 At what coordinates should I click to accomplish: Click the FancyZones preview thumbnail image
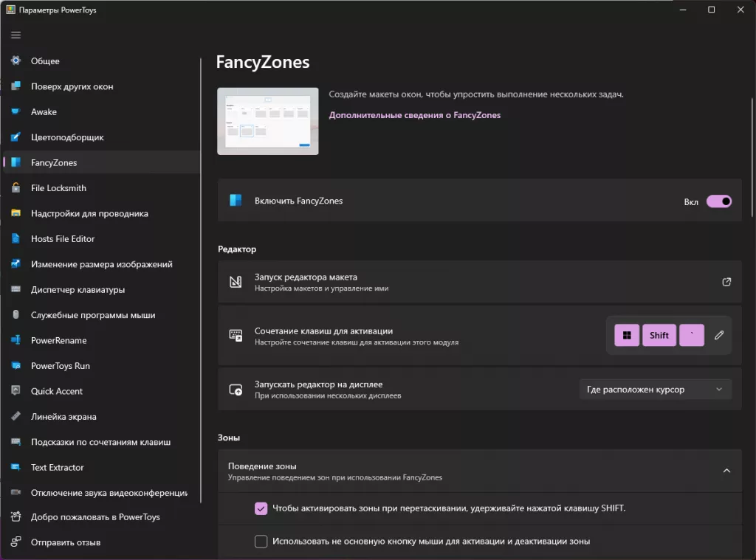[267, 121]
